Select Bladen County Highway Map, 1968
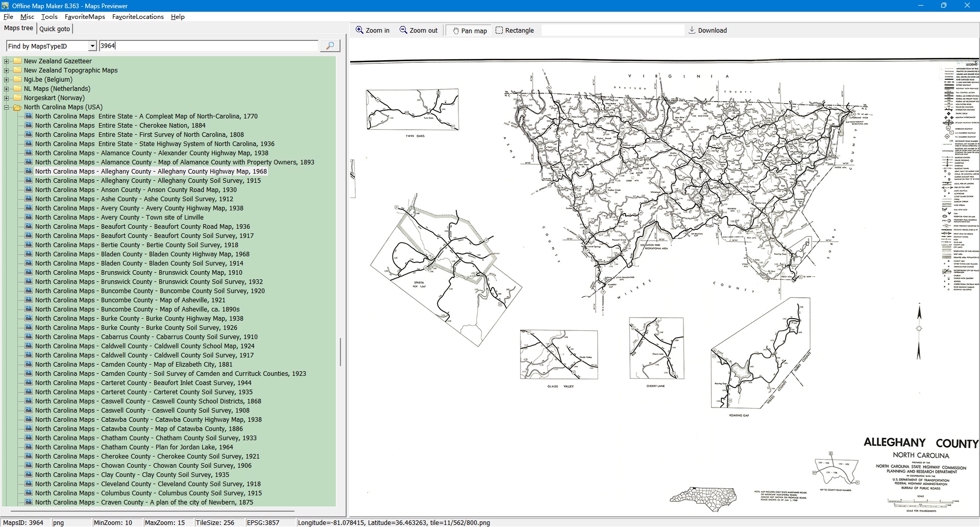The height and width of the screenshot is (527, 980). point(142,254)
